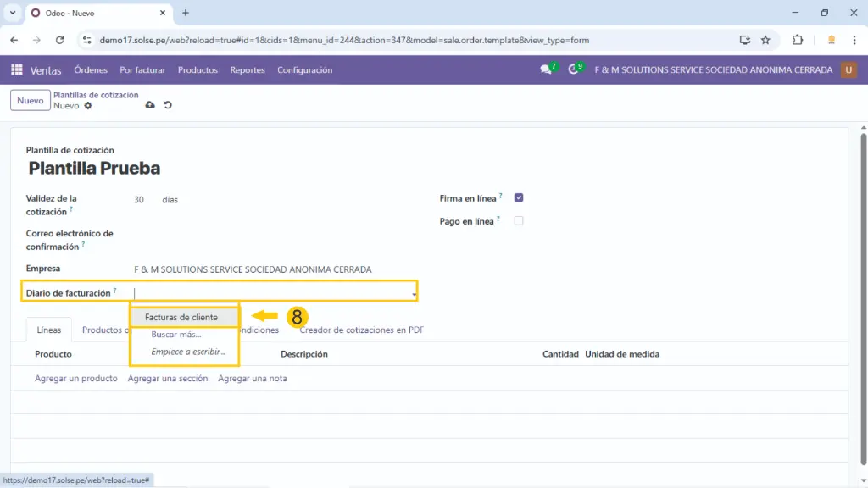Viewport: 868px width, 488px height.
Task: Enable the Pago en línea checkbox
Action: tap(519, 221)
